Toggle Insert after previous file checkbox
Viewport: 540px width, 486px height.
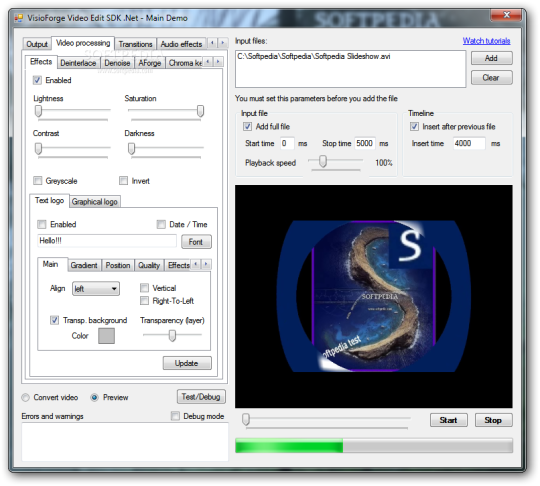[x=414, y=126]
